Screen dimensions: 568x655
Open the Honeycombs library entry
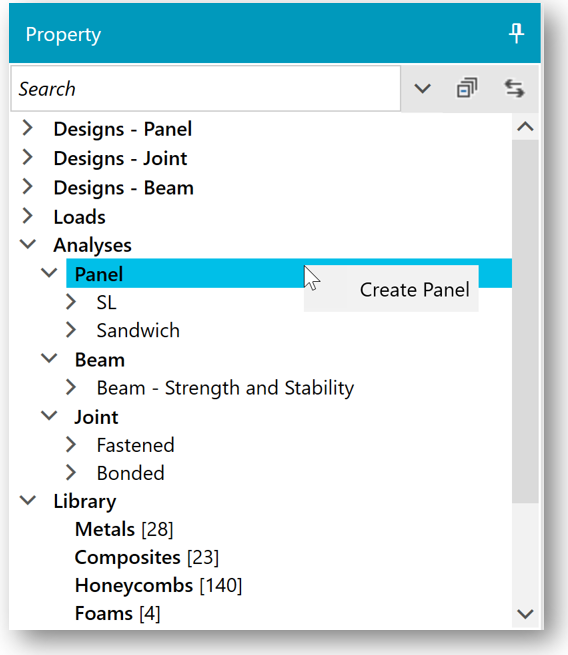(x=158, y=585)
